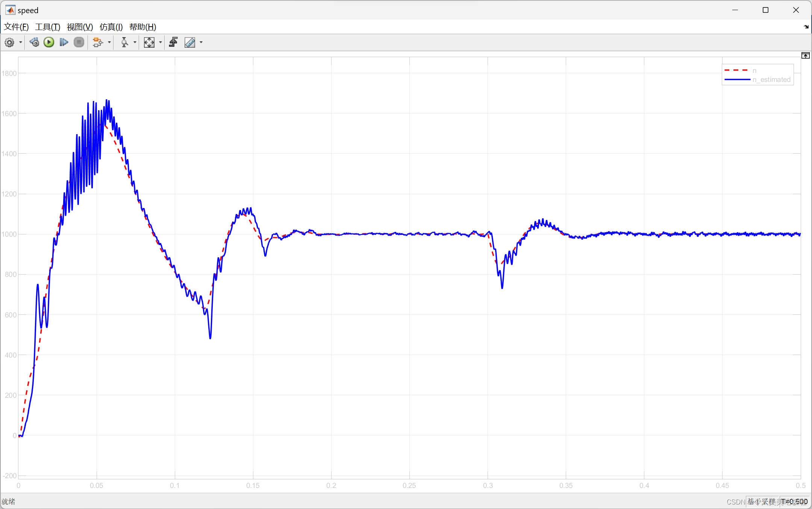Click the scale axes limits icon
This screenshot has height=509, width=812.
click(149, 42)
